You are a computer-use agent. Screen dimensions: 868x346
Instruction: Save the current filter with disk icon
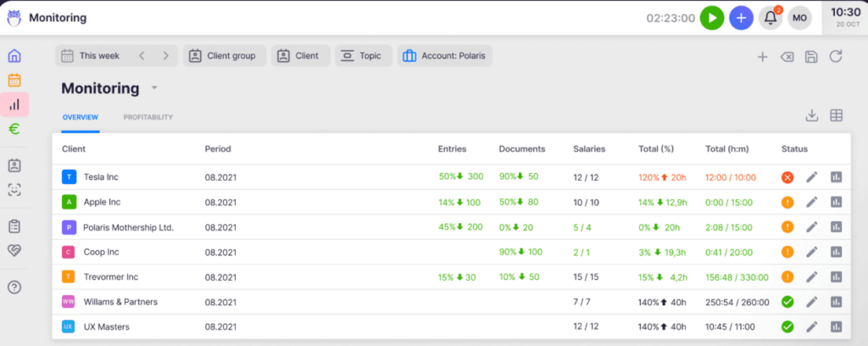(x=811, y=57)
